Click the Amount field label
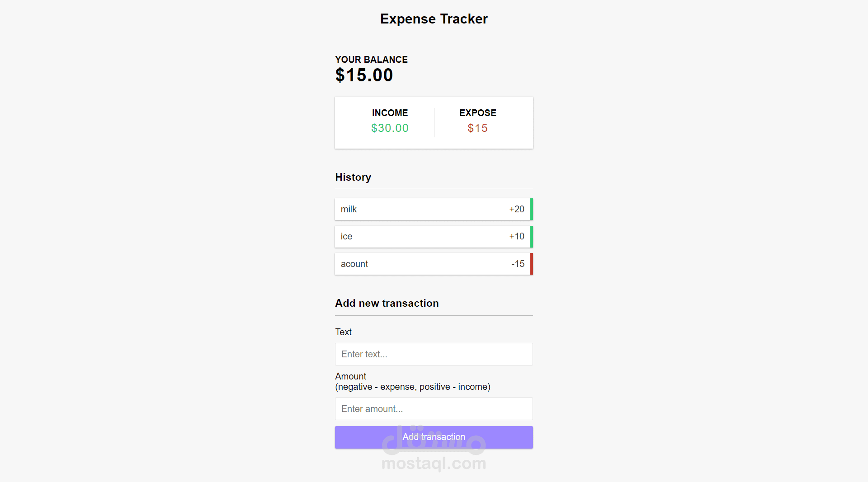This screenshot has height=482, width=868. (x=350, y=376)
